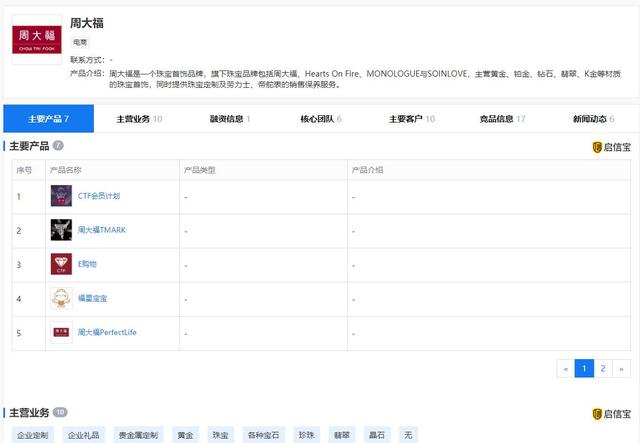Click the 珠宝 business tag

point(220,435)
